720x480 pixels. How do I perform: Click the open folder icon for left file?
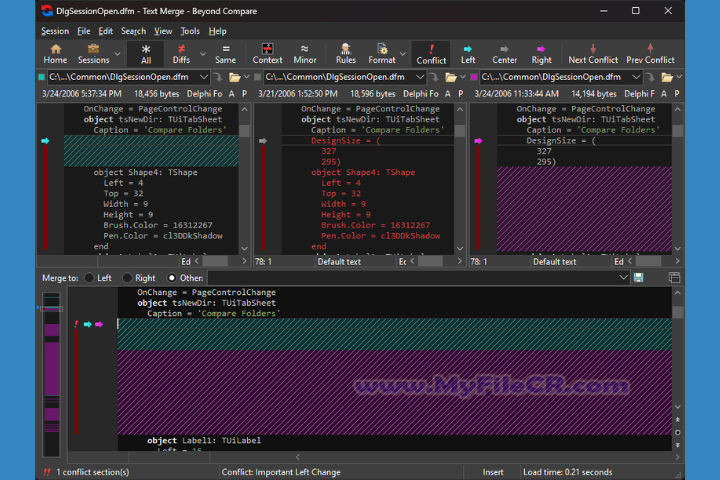tap(235, 77)
